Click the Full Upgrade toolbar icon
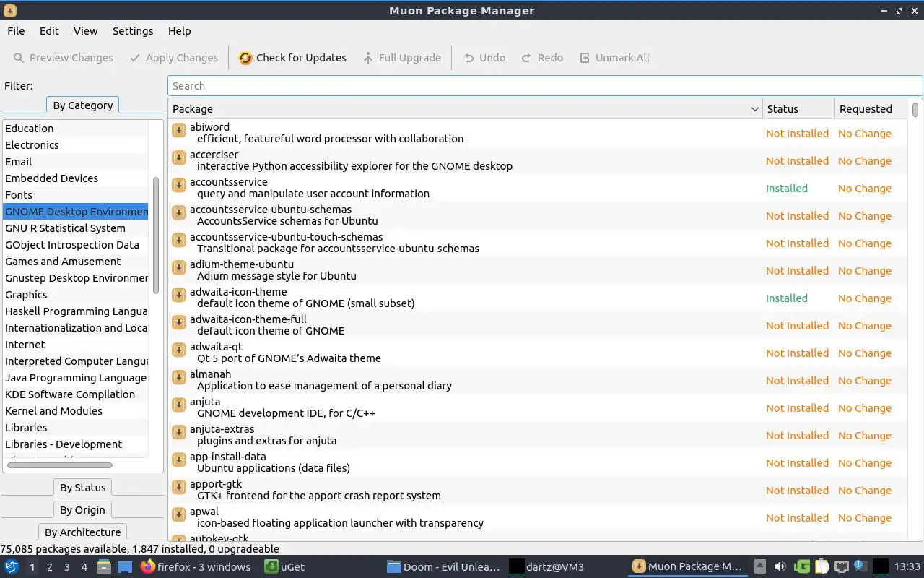924x578 pixels. (x=368, y=58)
